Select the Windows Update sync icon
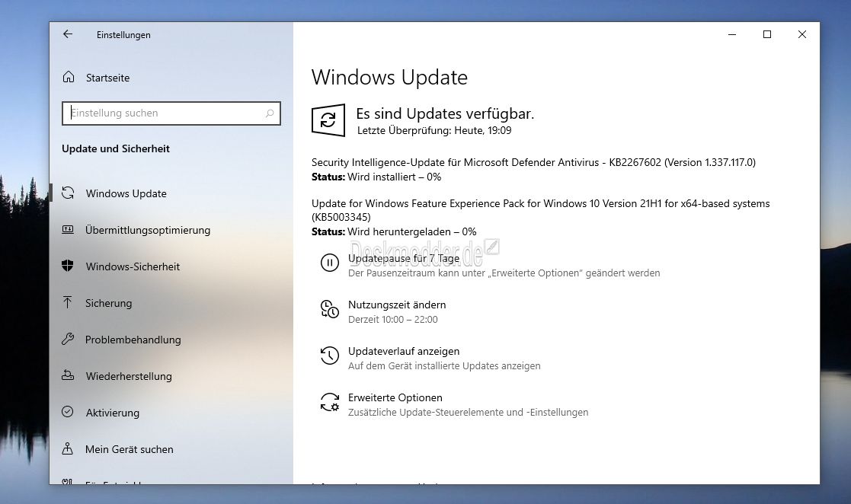 (x=68, y=193)
